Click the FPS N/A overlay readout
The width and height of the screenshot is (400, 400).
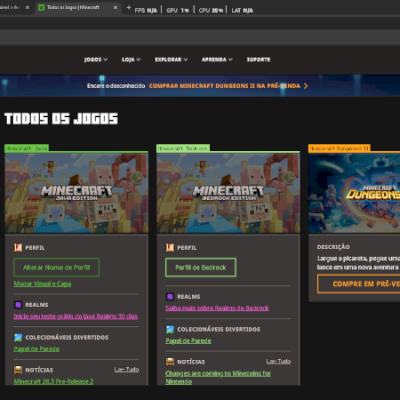(146, 10)
